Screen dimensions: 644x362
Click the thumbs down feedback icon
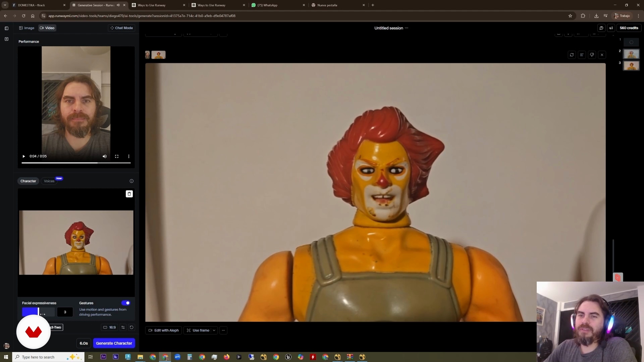pyautogui.click(x=592, y=55)
